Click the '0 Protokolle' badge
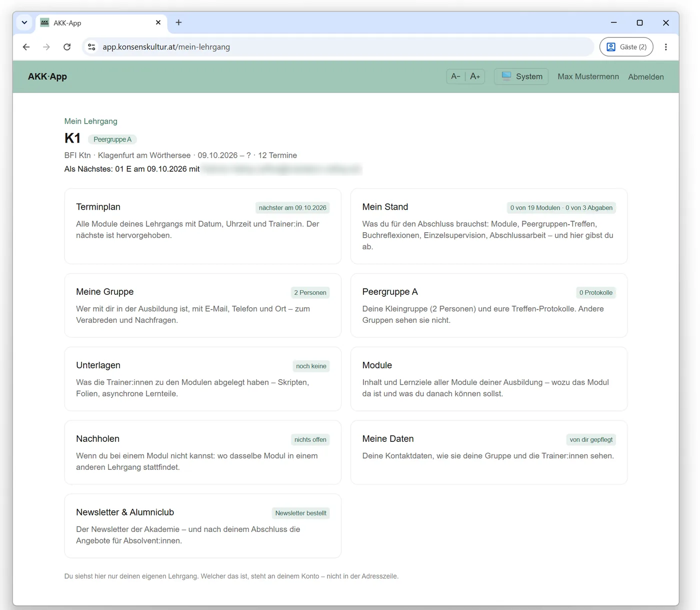The image size is (700, 610). 596,293
